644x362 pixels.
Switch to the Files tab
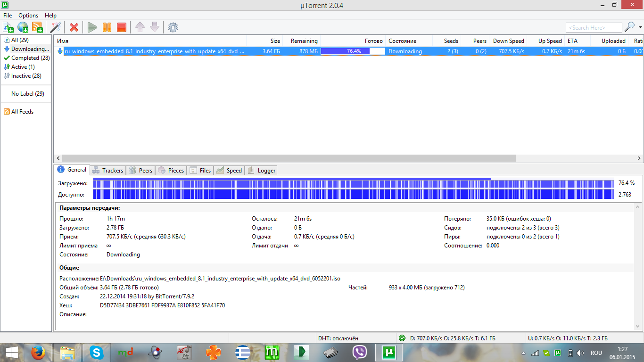point(200,171)
